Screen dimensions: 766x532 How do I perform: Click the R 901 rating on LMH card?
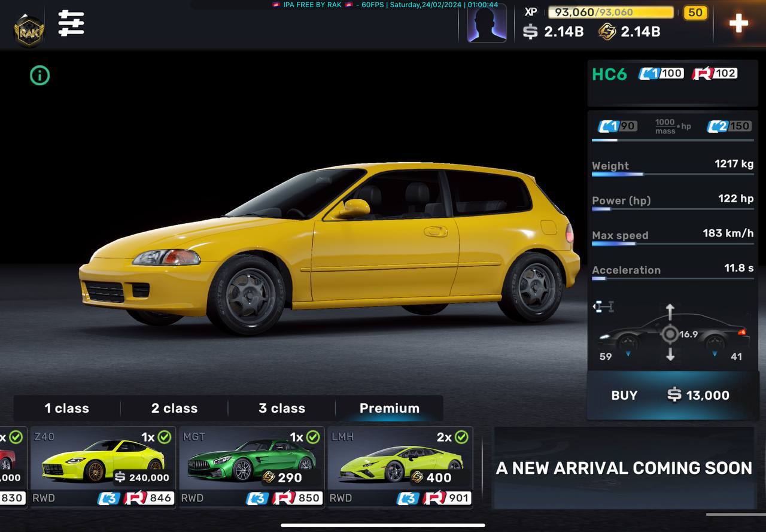point(447,498)
